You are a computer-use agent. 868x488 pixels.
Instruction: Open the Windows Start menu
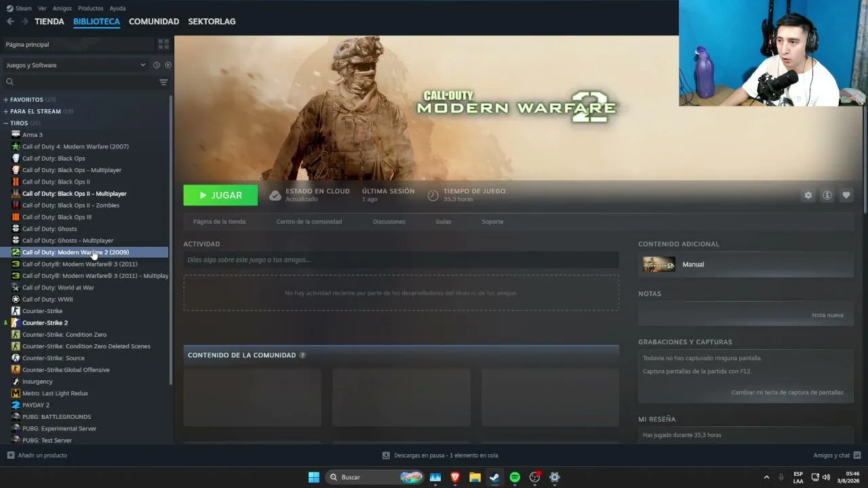click(313, 477)
